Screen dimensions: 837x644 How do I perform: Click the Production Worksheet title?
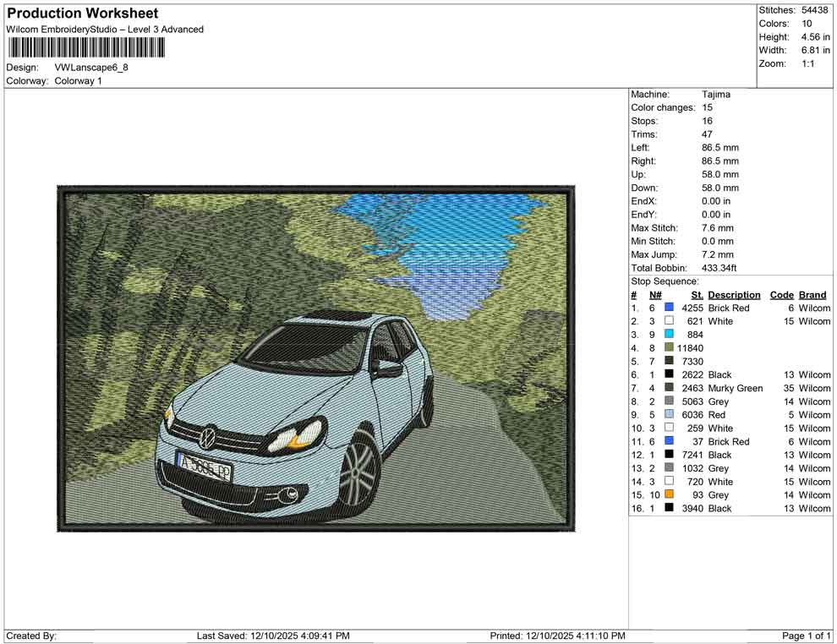(x=81, y=13)
